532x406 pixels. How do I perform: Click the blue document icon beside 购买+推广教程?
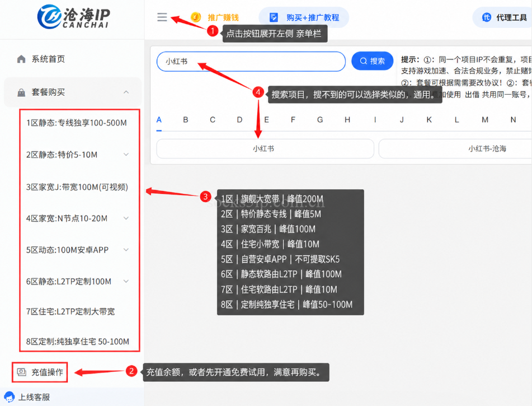click(x=274, y=17)
